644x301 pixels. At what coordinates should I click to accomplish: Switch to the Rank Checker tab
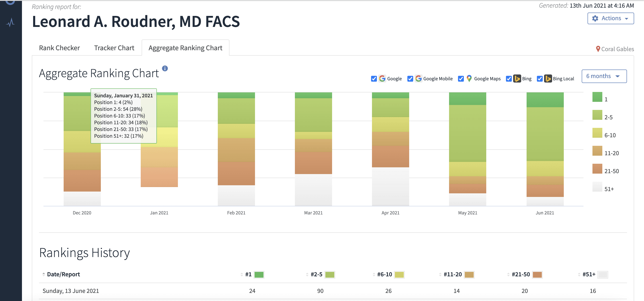(x=59, y=48)
